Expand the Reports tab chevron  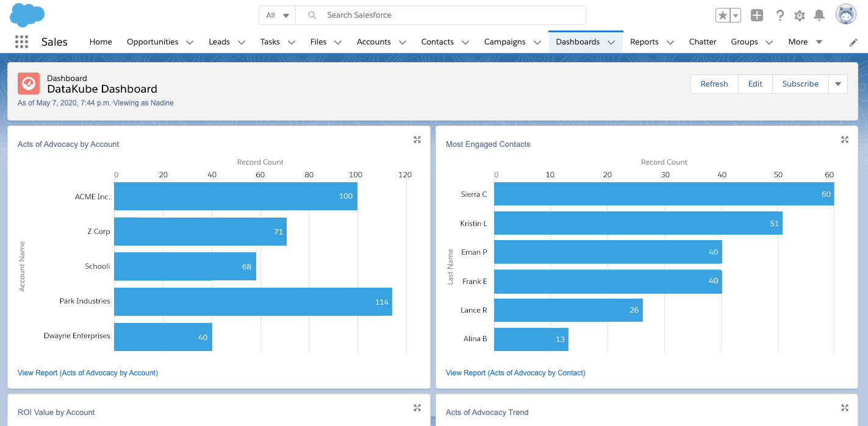pyautogui.click(x=670, y=42)
